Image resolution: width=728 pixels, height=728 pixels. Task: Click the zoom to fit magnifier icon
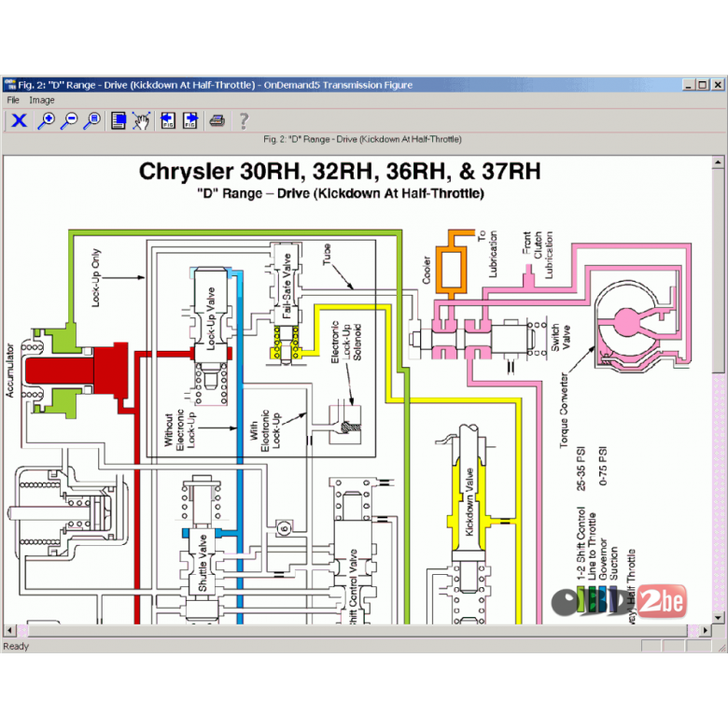pyautogui.click(x=92, y=120)
